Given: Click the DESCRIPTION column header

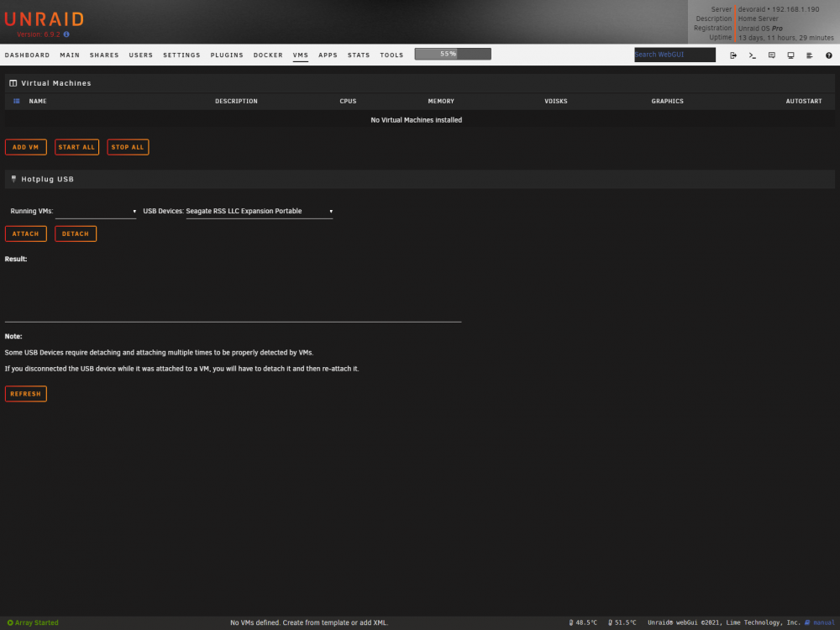Looking at the screenshot, I should (x=236, y=101).
